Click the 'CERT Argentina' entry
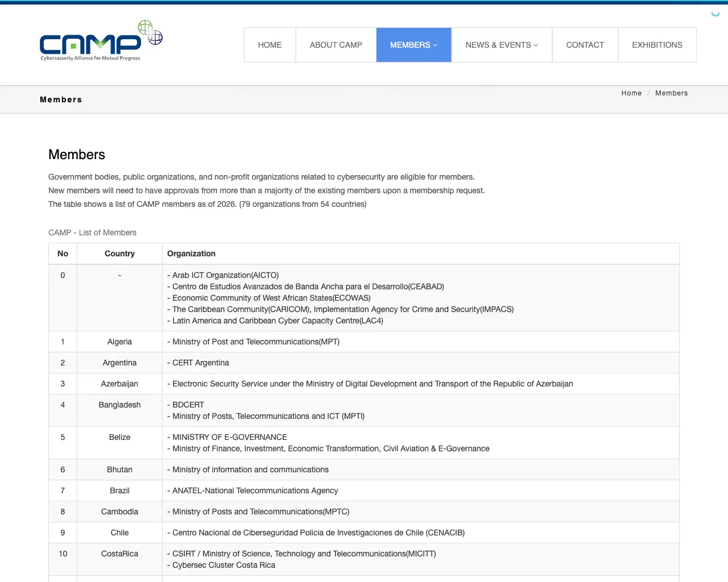This screenshot has height=582, width=728. pyautogui.click(x=198, y=363)
